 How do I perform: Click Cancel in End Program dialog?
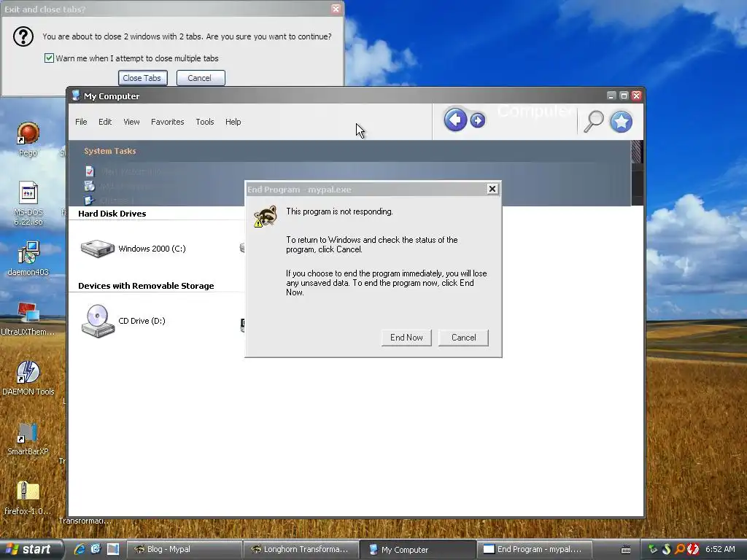click(x=463, y=338)
